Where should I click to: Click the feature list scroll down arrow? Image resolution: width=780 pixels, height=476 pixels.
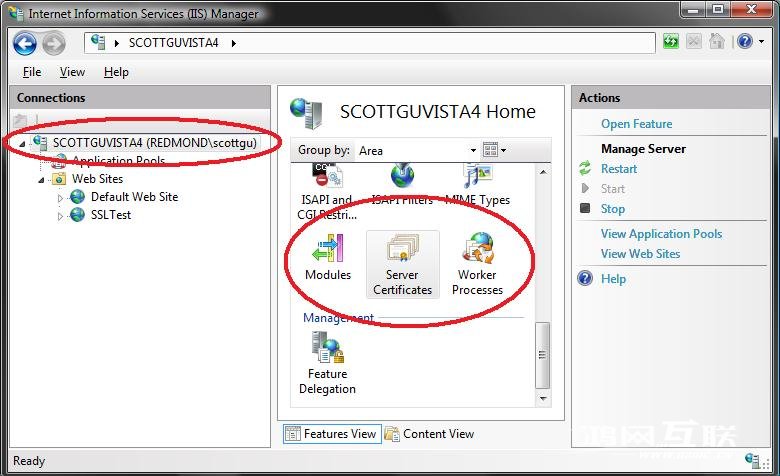pos(543,398)
